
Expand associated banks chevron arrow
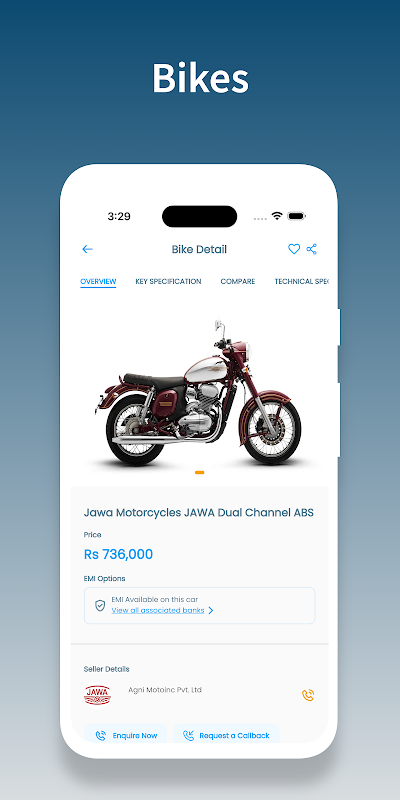211,610
